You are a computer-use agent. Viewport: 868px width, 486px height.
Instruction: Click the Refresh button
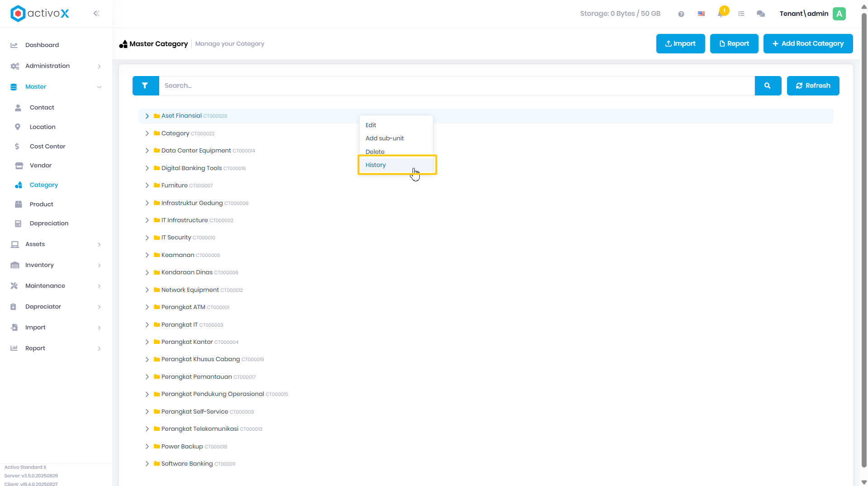[813, 86]
